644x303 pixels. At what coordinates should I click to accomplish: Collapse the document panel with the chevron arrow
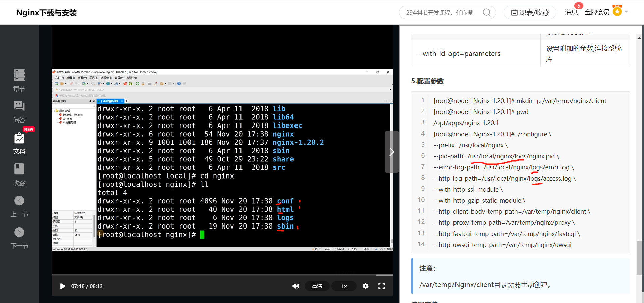[x=391, y=152]
